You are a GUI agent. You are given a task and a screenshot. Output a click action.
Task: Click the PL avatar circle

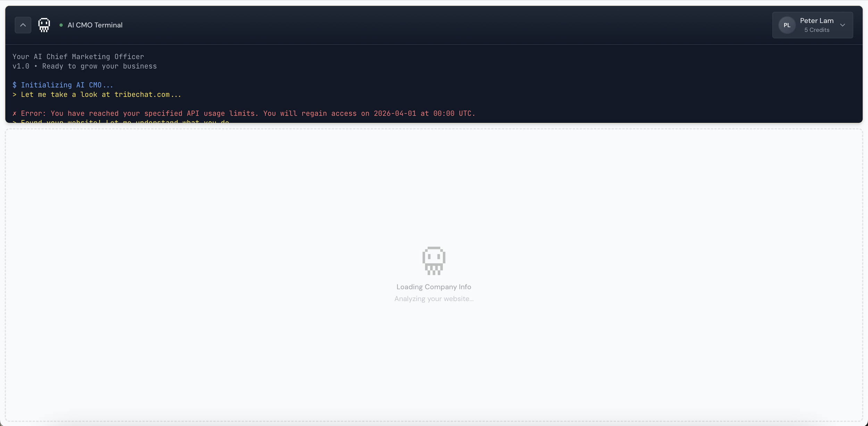pos(787,25)
